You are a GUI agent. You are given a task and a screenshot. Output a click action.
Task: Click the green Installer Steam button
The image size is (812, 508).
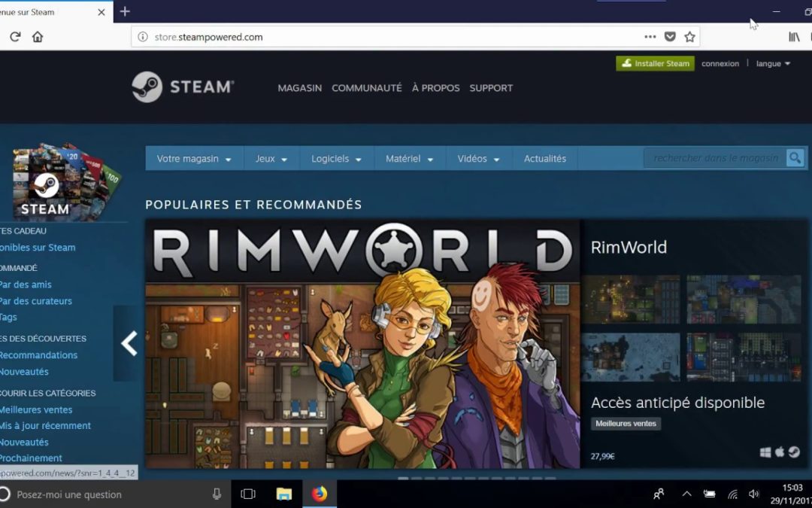(655, 63)
